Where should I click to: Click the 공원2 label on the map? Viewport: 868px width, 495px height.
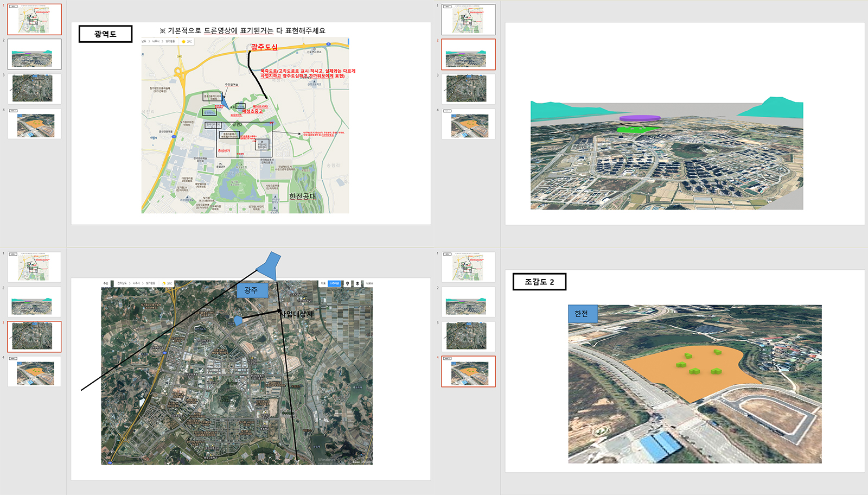pos(237,125)
